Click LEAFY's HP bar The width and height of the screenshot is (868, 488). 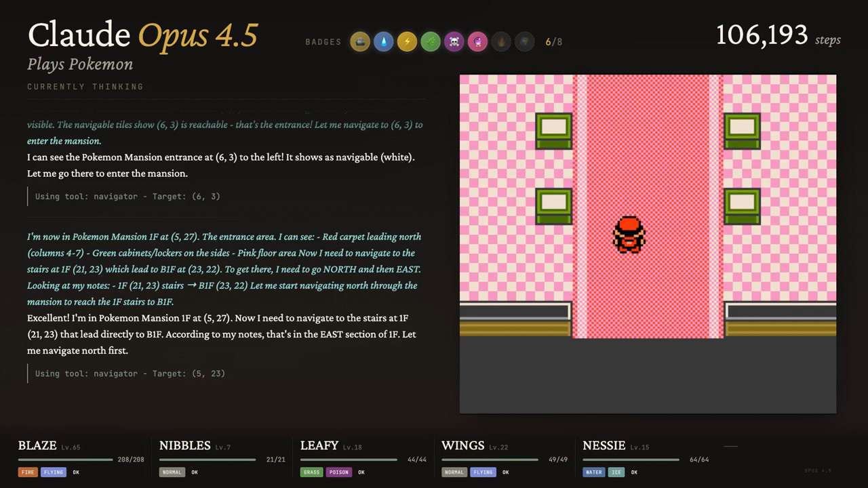tap(349, 460)
